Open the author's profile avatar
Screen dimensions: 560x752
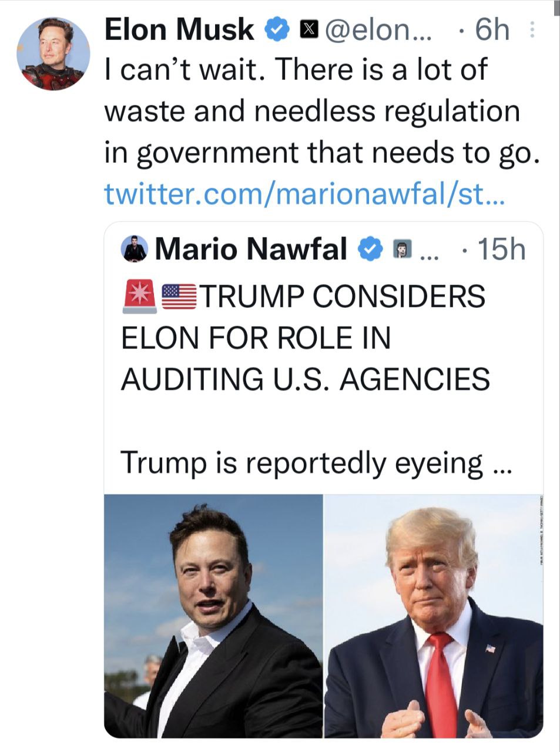pyautogui.click(x=53, y=53)
